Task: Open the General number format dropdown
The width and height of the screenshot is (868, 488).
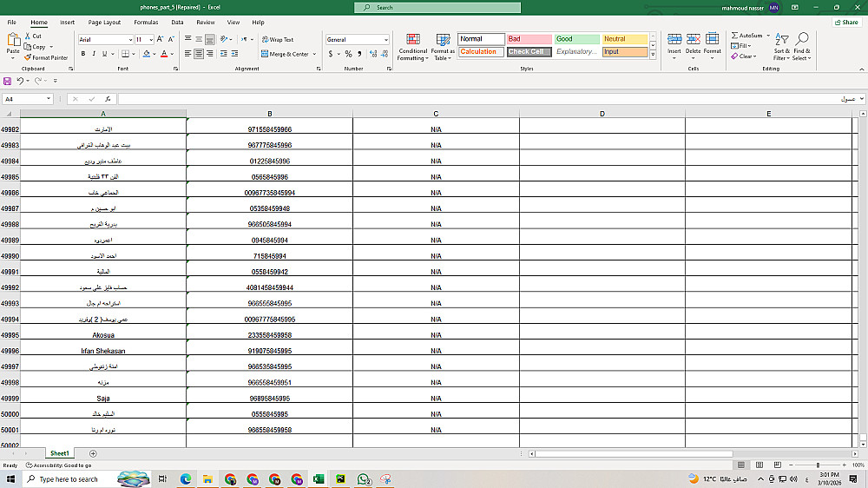Action: pyautogui.click(x=386, y=40)
